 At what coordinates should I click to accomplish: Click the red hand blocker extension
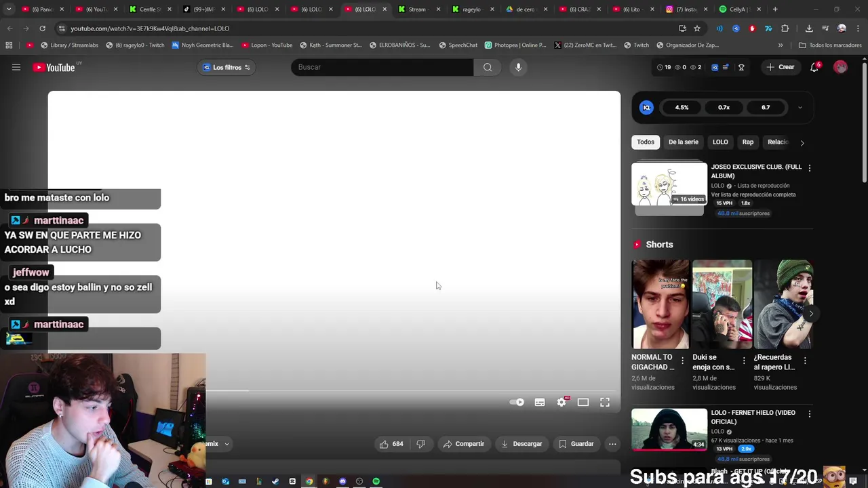coord(752,28)
